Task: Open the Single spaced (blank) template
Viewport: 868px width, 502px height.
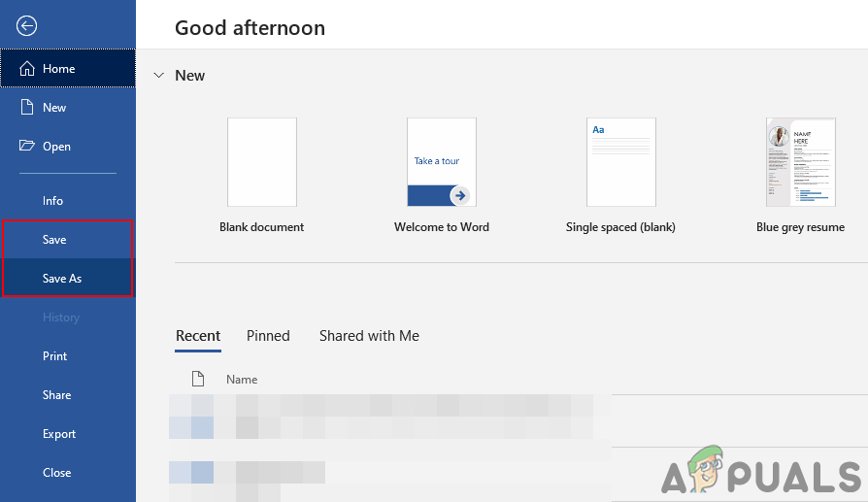Action: tap(621, 162)
